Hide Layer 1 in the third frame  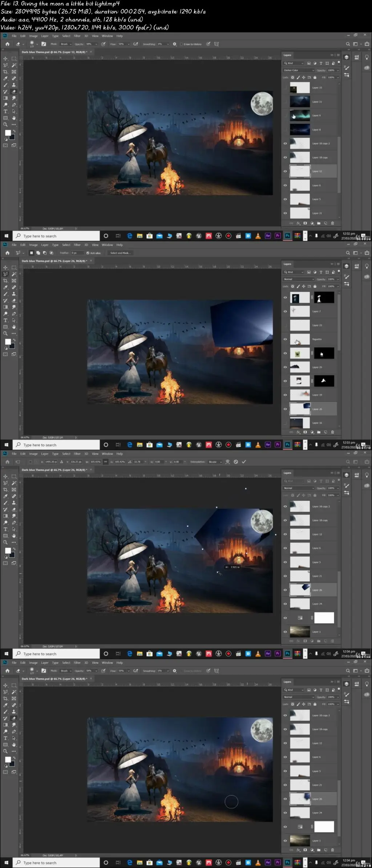pyautogui.click(x=285, y=632)
